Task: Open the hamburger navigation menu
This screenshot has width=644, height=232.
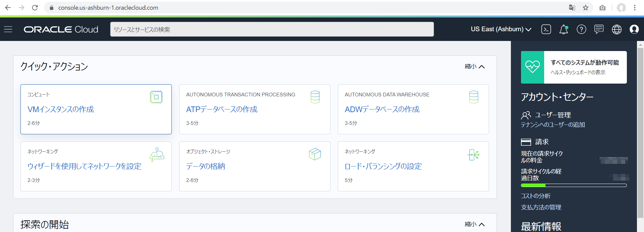Action: [8, 29]
